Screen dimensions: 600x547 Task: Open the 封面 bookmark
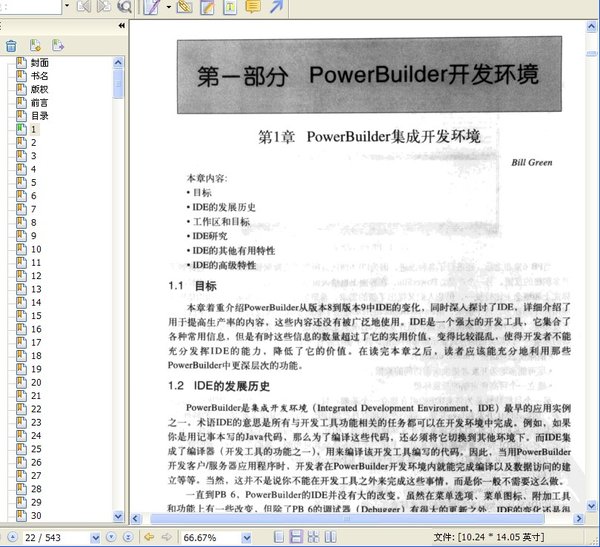click(x=39, y=62)
